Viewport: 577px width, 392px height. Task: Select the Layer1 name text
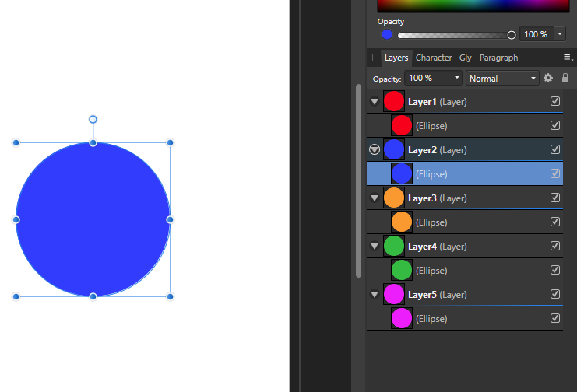click(422, 102)
